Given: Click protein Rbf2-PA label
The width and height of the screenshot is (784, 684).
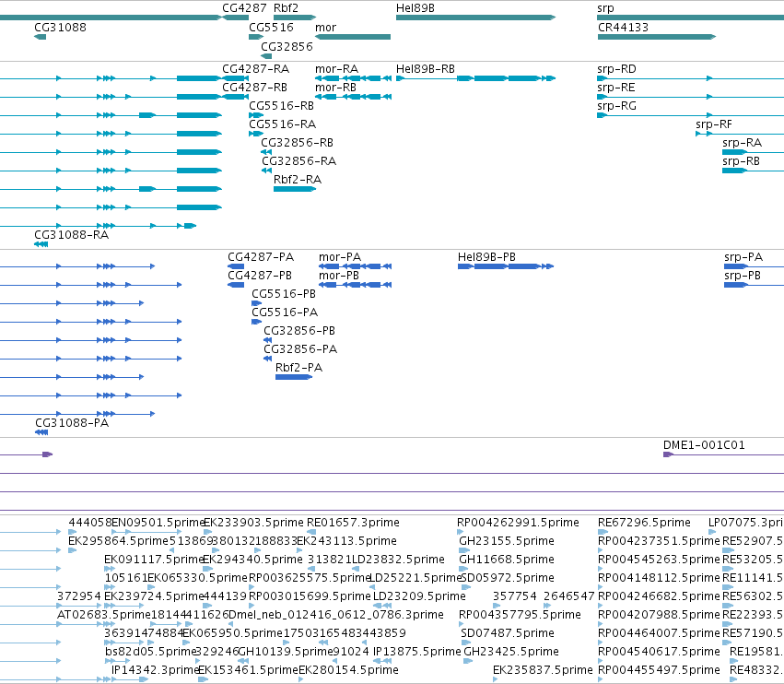Looking at the screenshot, I should click(x=299, y=367).
